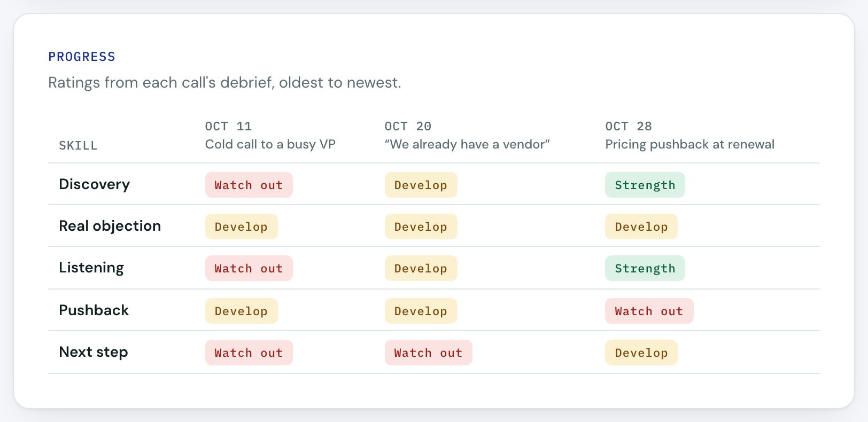Click the PROGRESS section heading
The image size is (868, 422).
(x=82, y=57)
